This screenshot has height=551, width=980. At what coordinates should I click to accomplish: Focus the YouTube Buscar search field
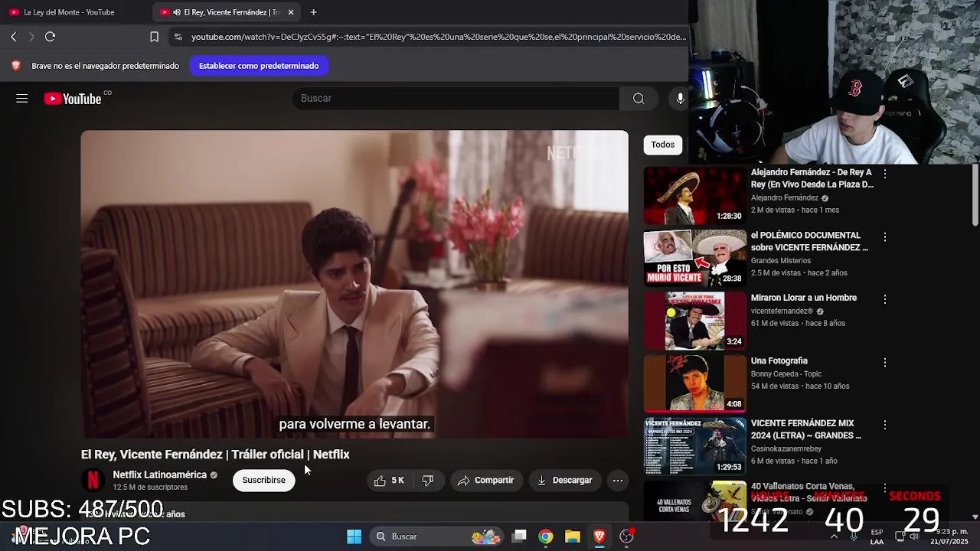(x=456, y=98)
